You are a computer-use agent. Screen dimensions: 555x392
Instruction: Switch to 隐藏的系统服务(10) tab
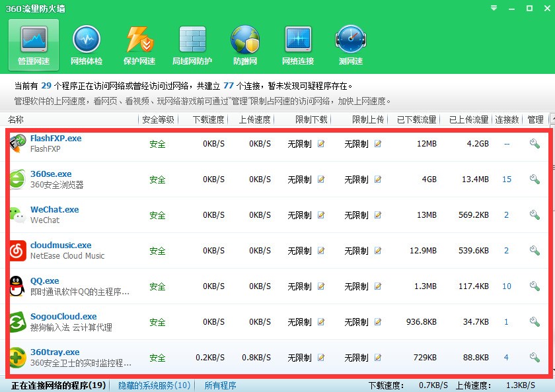[x=155, y=385]
